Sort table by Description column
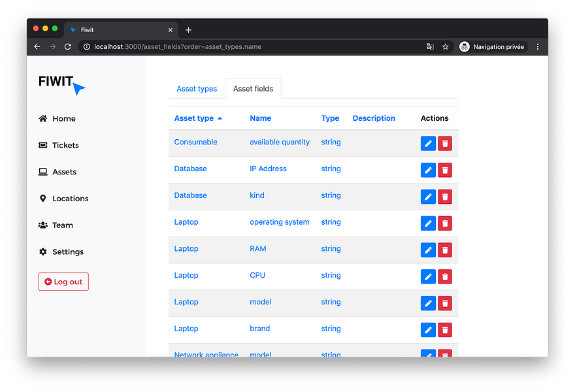This screenshot has width=575, height=392. pos(374,118)
